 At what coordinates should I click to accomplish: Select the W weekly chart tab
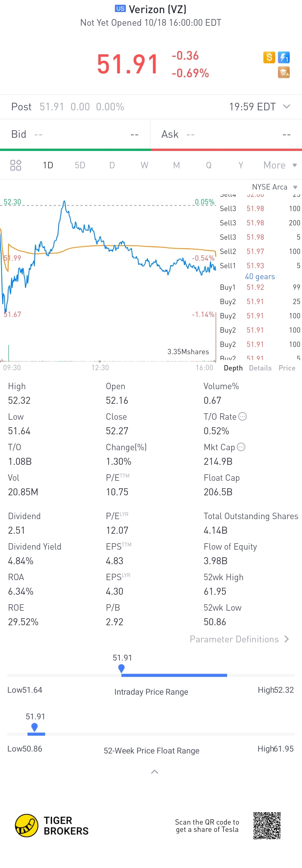[x=145, y=165]
